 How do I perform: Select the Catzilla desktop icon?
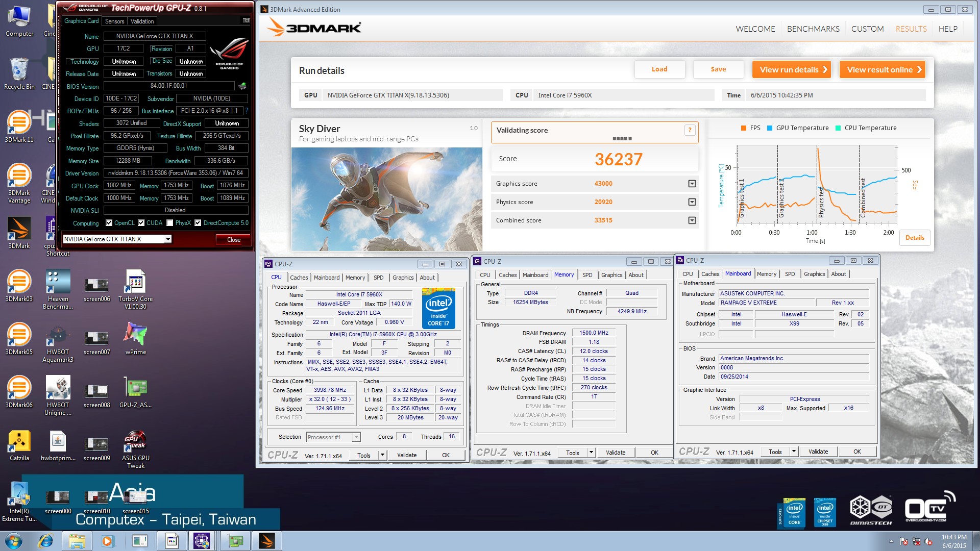click(19, 445)
